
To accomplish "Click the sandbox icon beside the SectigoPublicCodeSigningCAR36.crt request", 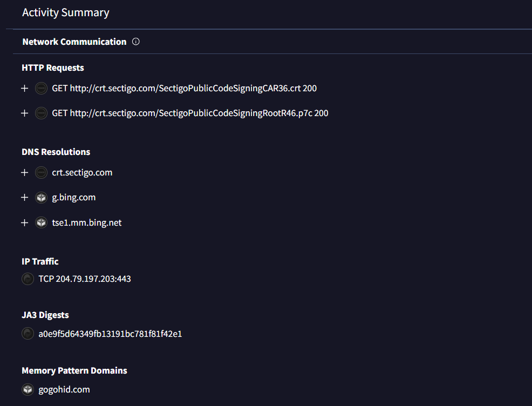I will [41, 88].
